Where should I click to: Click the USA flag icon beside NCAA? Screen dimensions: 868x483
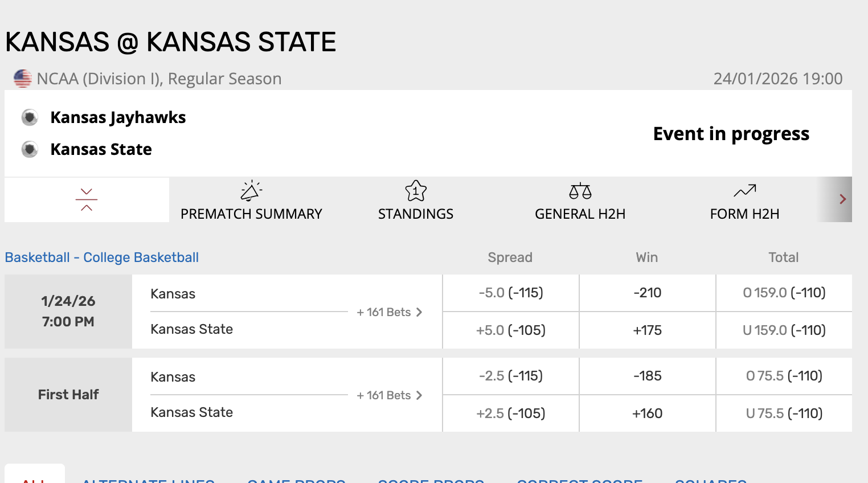click(23, 79)
